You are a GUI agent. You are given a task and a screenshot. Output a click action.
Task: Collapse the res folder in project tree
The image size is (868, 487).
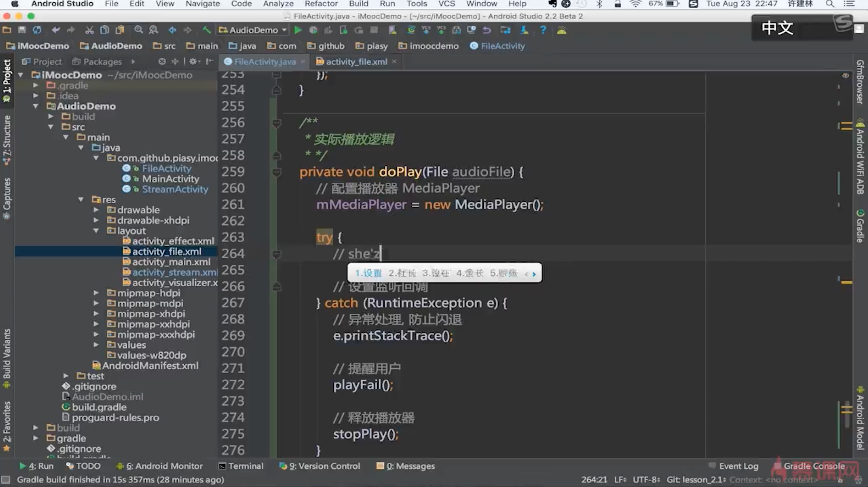pos(81,199)
